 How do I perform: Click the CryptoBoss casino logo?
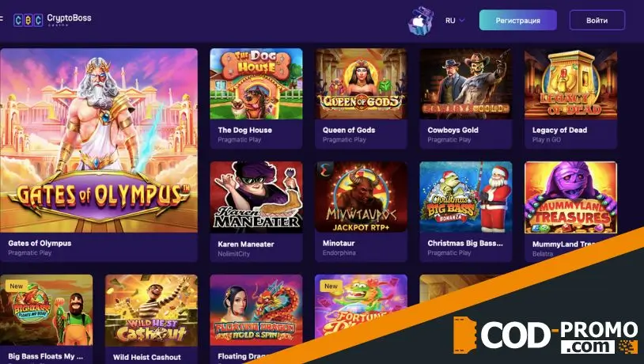tap(52, 20)
